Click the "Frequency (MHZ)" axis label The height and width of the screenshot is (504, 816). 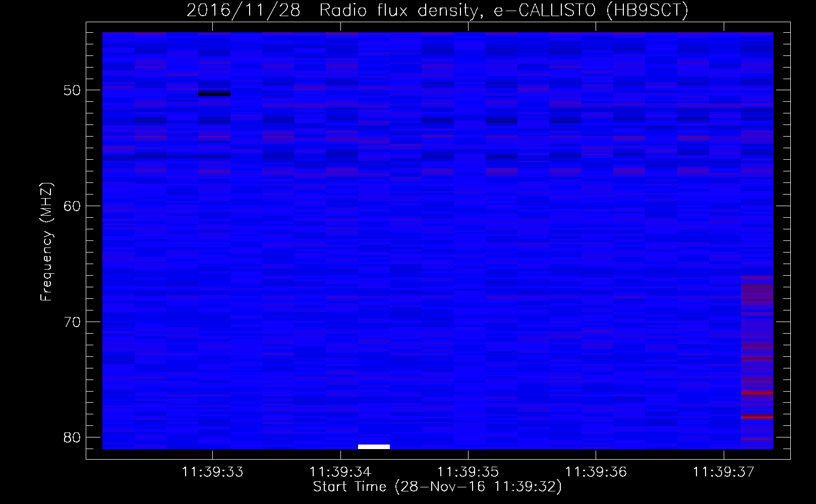pos(46,242)
